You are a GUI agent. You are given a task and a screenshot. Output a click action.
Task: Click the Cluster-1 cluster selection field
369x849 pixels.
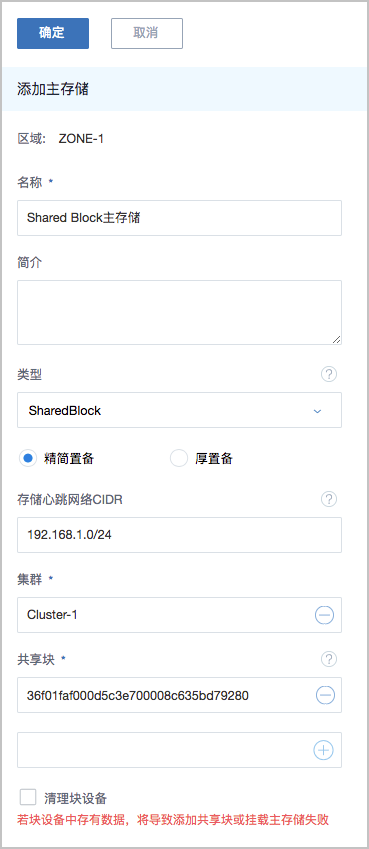pyautogui.click(x=179, y=615)
